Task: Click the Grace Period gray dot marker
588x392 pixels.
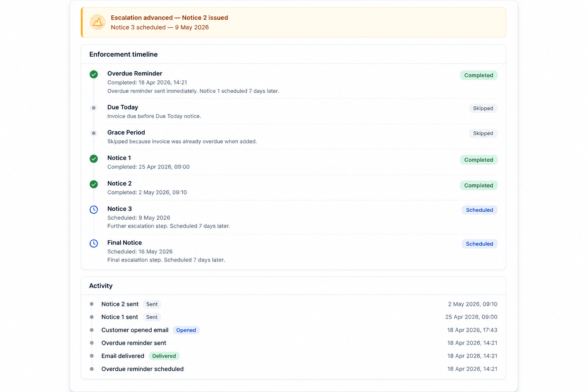Action: pos(94,133)
